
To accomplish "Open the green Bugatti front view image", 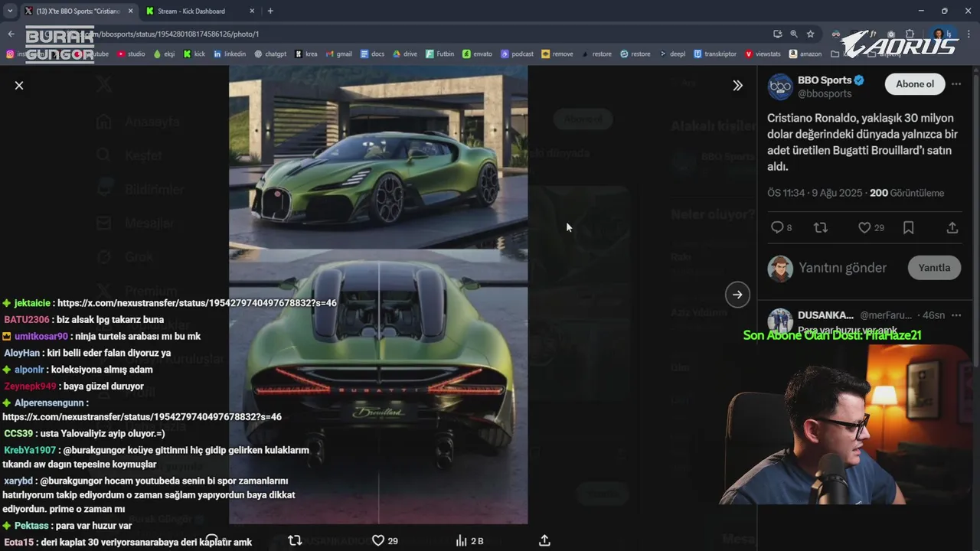I will click(378, 157).
